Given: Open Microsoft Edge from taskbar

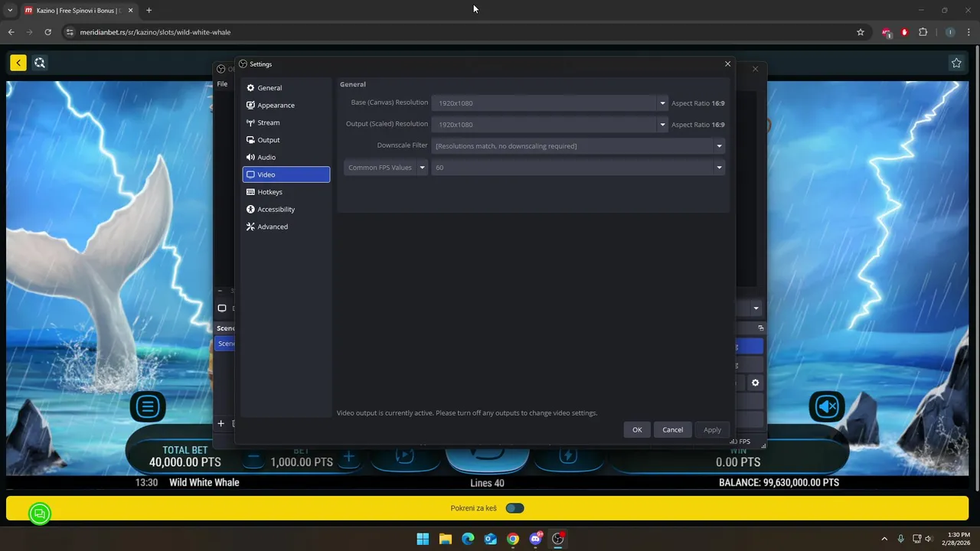Looking at the screenshot, I should click(468, 539).
